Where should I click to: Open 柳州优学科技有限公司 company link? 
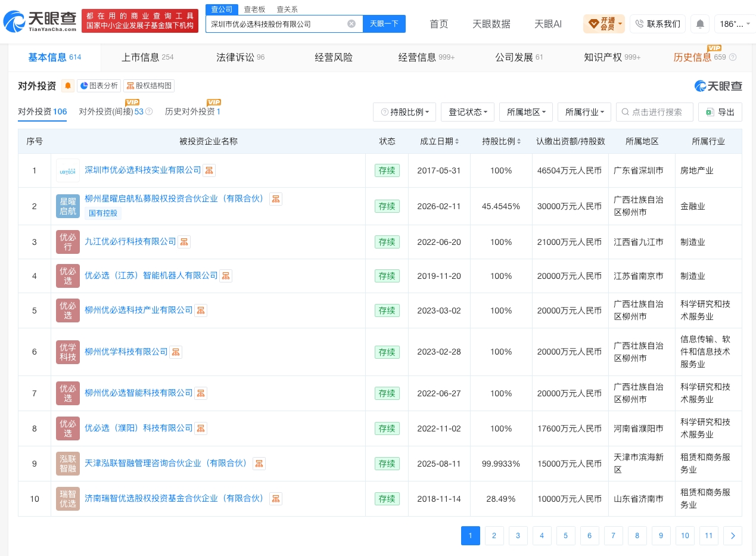pyautogui.click(x=126, y=352)
